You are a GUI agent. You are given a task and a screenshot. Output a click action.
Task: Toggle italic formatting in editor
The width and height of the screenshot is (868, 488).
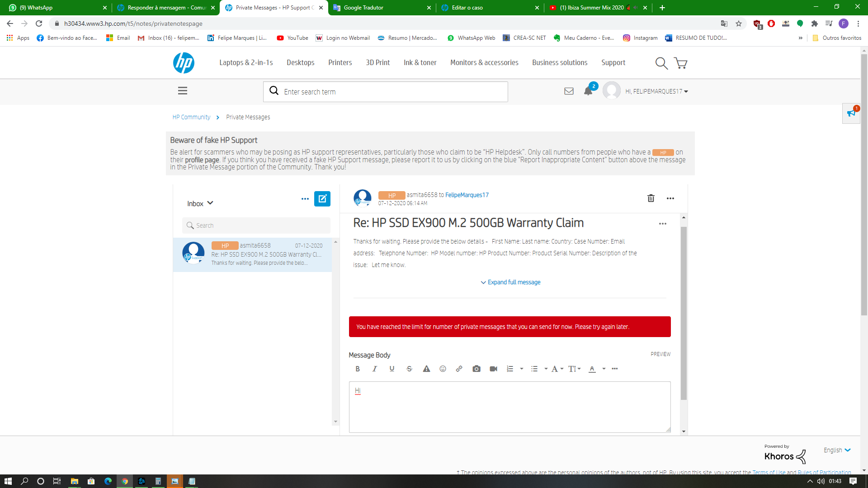pos(374,369)
